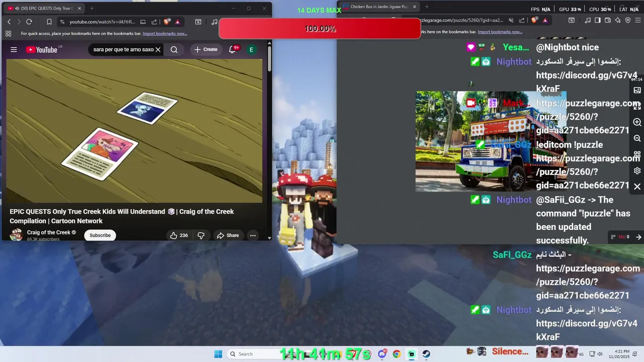Open YouTube notifications bell
Screen dimensions: 644x362
pos(232,49)
